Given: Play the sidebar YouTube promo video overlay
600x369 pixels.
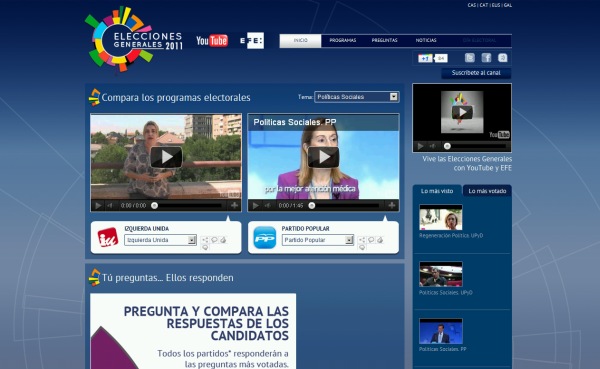Looking at the screenshot, I should pos(462,112).
